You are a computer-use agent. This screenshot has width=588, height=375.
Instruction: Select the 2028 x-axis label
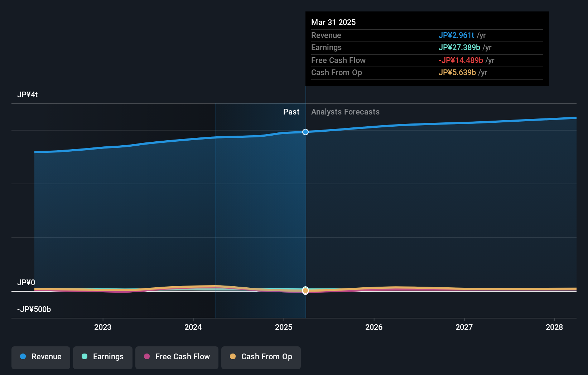coord(554,327)
